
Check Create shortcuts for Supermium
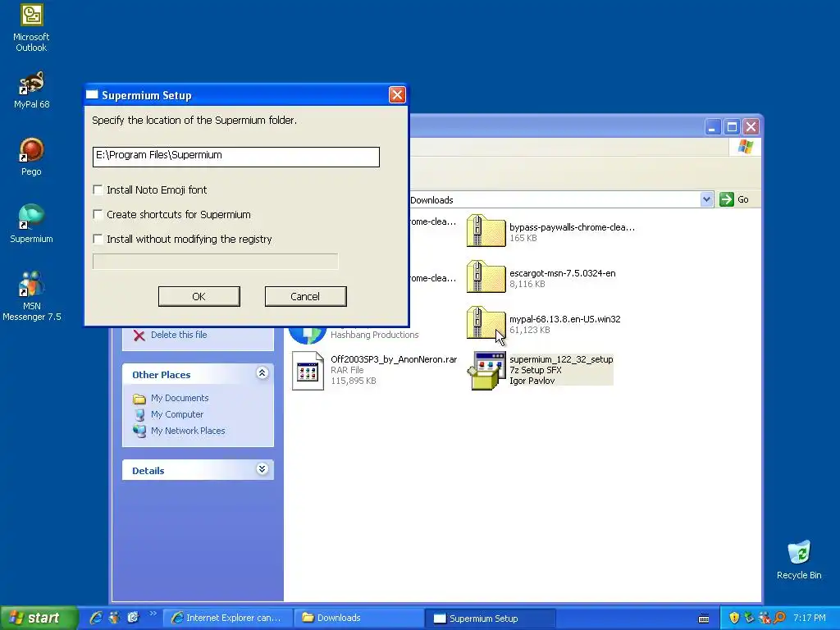coord(98,214)
